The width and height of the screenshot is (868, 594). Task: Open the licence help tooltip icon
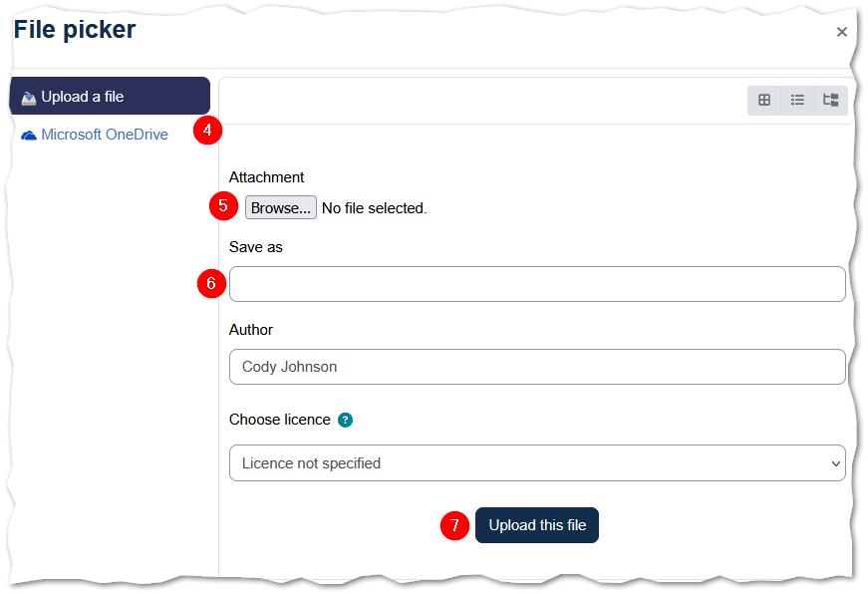(345, 420)
